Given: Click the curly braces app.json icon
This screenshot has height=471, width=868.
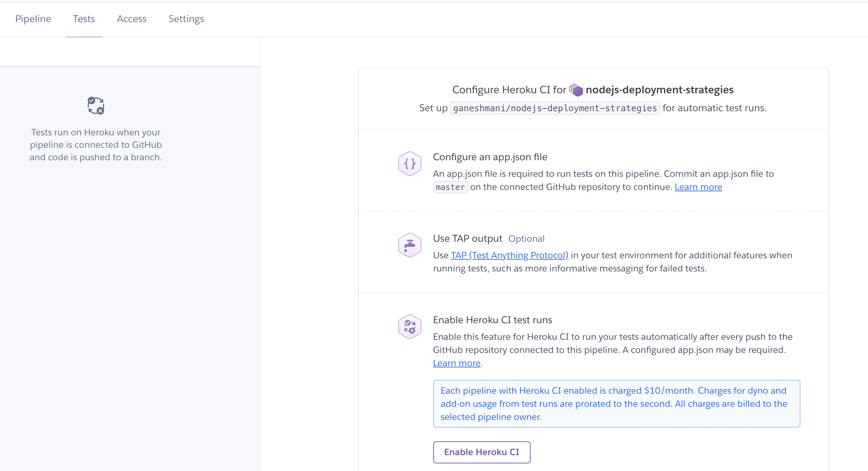Looking at the screenshot, I should (x=410, y=164).
